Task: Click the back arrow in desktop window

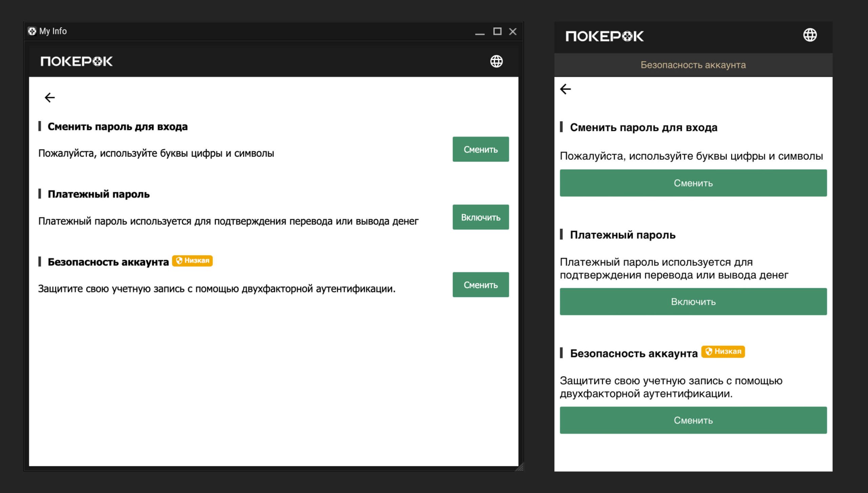Action: click(x=50, y=98)
